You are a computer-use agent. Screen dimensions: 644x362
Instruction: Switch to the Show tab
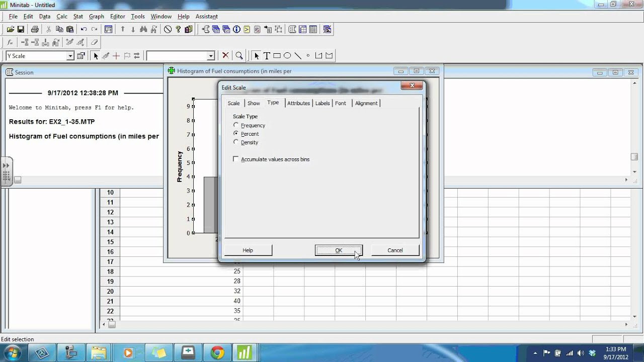click(x=254, y=103)
